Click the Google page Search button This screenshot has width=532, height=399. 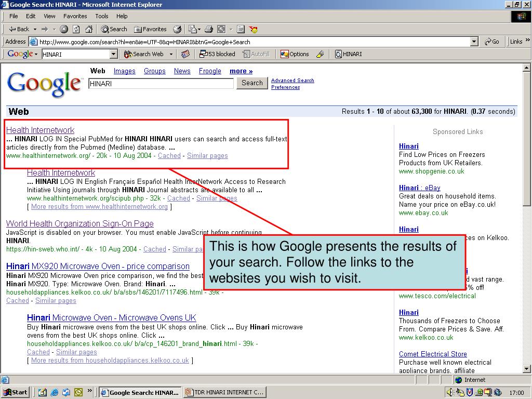[x=252, y=83]
